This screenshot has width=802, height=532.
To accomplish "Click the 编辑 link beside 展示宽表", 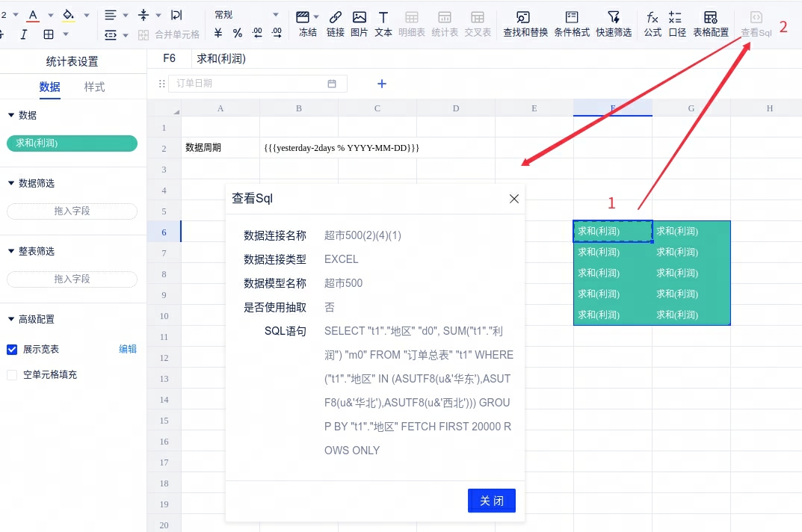I will (x=128, y=349).
